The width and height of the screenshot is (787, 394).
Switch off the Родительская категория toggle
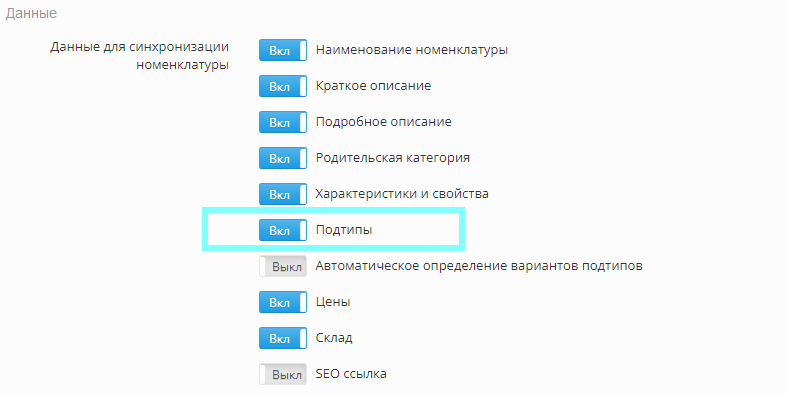(x=283, y=158)
